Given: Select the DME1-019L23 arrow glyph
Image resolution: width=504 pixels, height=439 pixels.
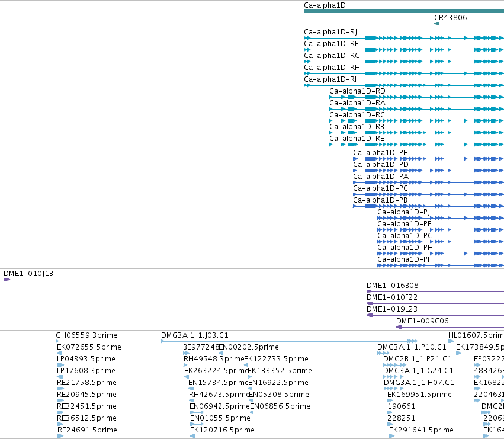Looking at the screenshot, I should pos(370,316).
